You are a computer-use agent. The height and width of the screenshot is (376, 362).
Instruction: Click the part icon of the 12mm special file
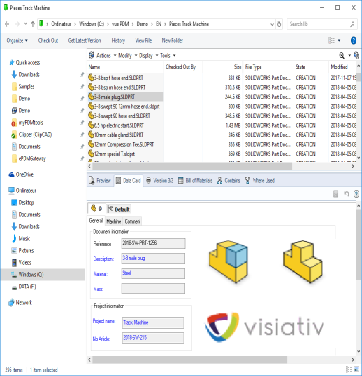click(x=91, y=154)
